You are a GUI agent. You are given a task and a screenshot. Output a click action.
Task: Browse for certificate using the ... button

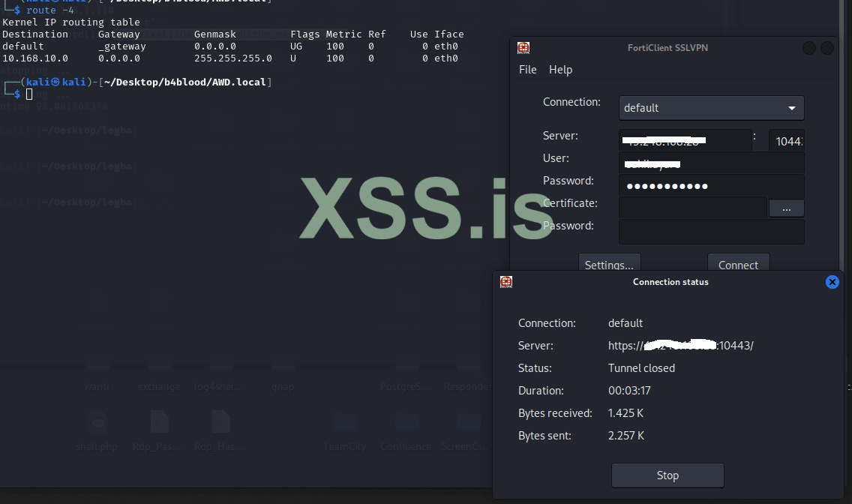point(786,208)
